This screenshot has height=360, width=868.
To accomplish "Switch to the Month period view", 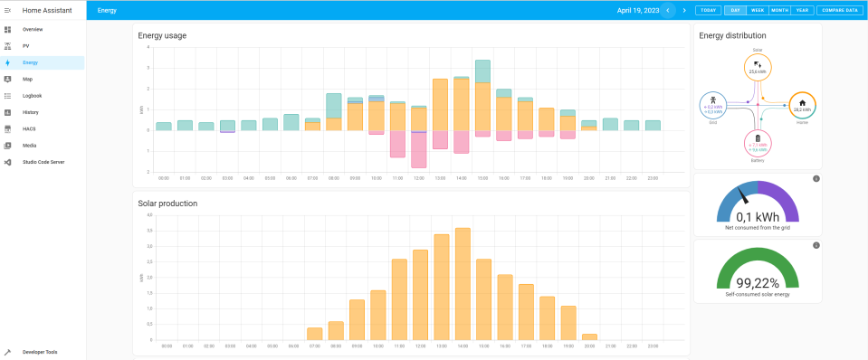I will pyautogui.click(x=779, y=11).
